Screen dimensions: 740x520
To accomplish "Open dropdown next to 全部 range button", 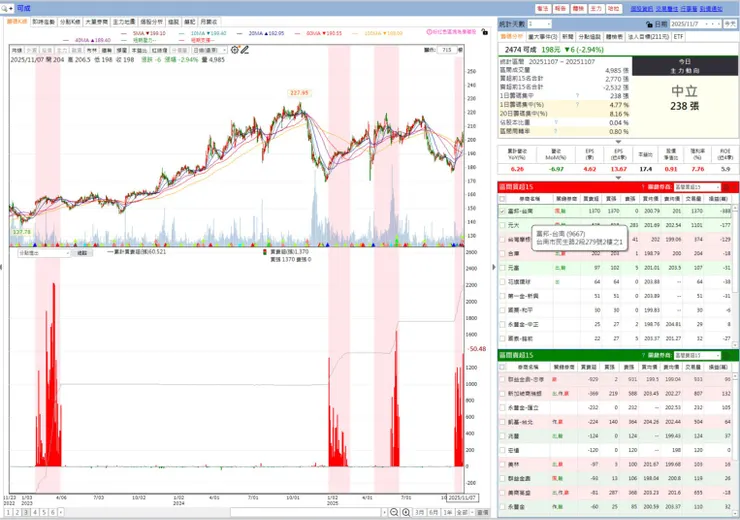I will pos(472,512).
